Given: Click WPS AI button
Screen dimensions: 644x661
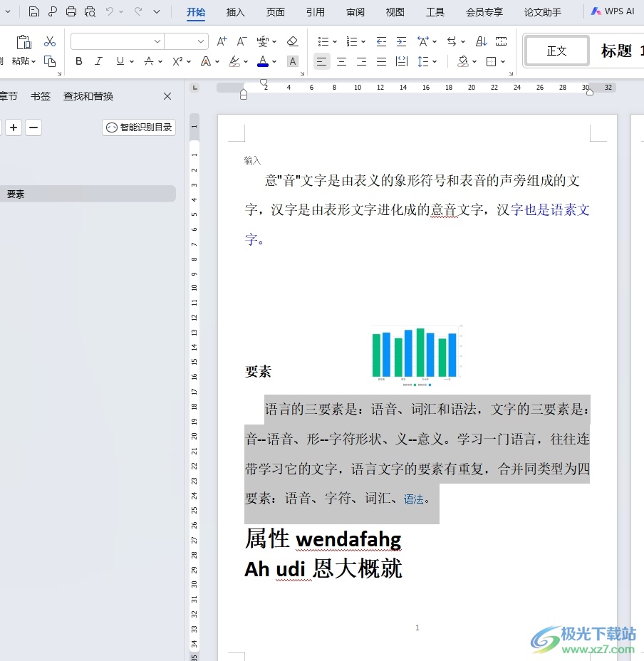Looking at the screenshot, I should click(613, 11).
